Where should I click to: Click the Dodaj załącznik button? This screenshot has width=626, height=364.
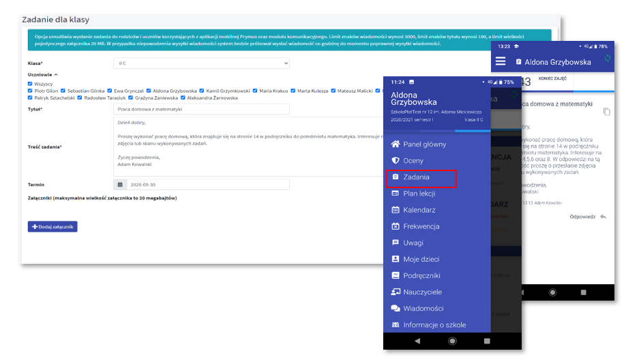[x=53, y=226]
